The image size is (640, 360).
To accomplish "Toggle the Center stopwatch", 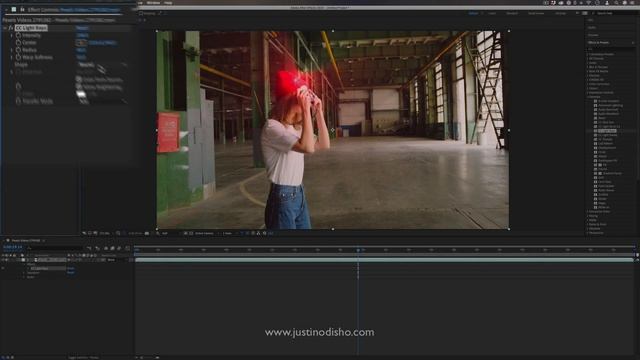I will pos(18,42).
